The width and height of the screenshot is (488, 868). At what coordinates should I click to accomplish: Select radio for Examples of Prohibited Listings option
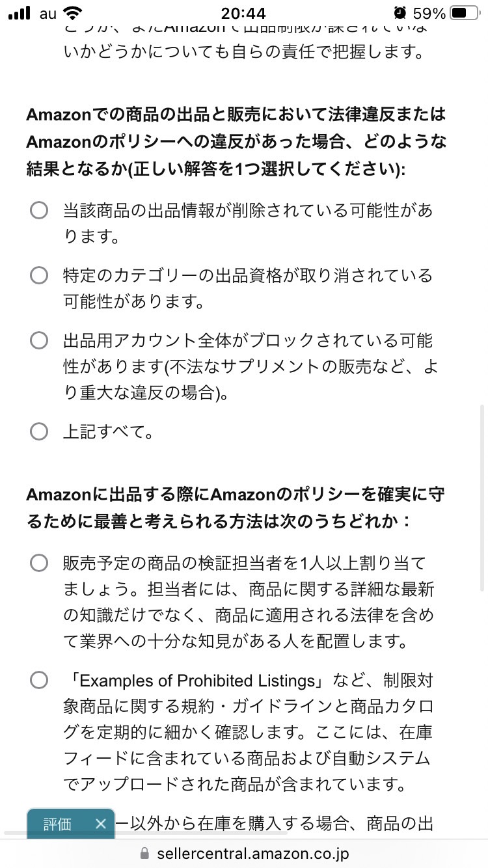point(39,680)
